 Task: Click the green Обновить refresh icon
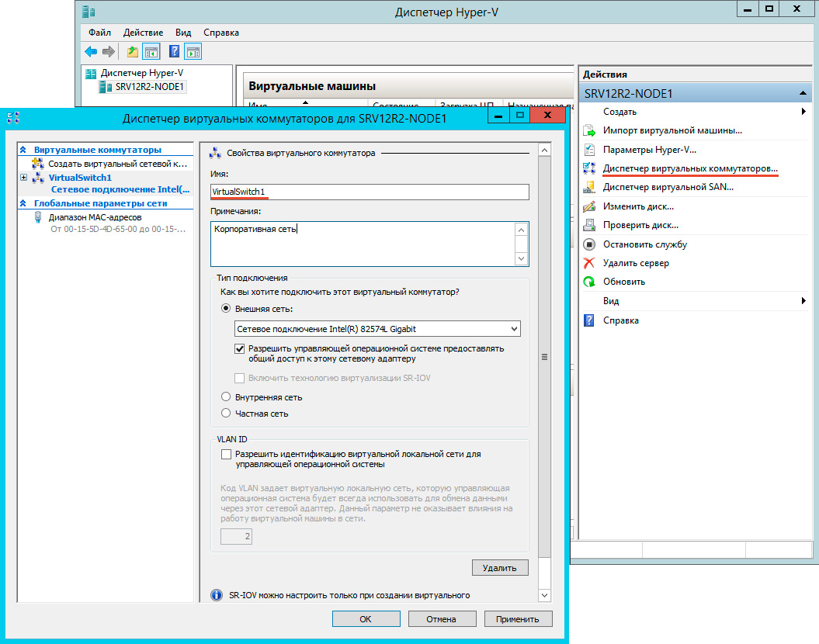589,282
